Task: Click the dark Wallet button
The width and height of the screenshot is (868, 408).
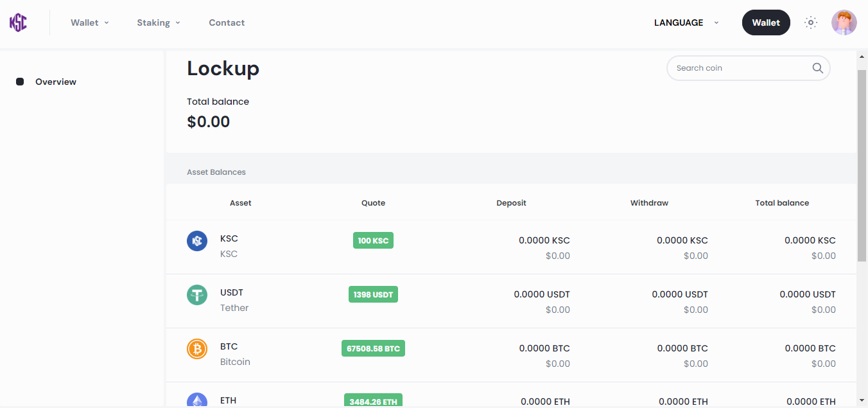Action: [766, 22]
